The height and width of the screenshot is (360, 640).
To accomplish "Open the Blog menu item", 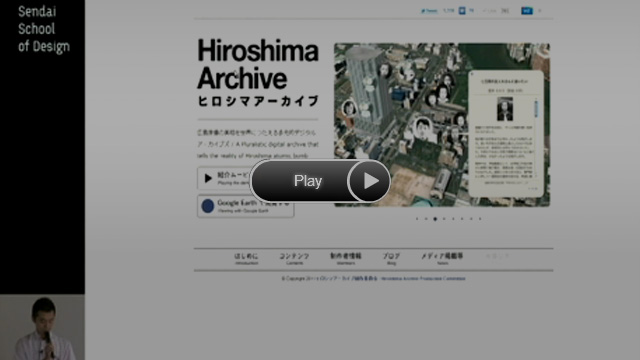I will (391, 259).
